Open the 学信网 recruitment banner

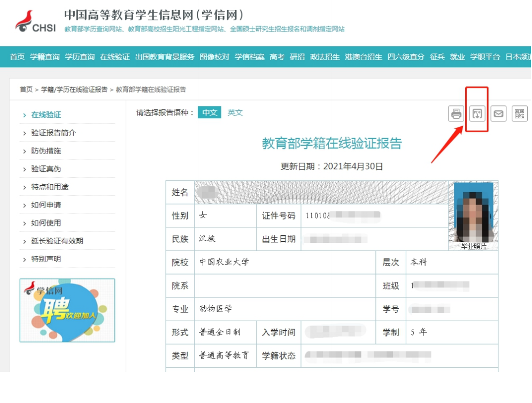pos(67,310)
